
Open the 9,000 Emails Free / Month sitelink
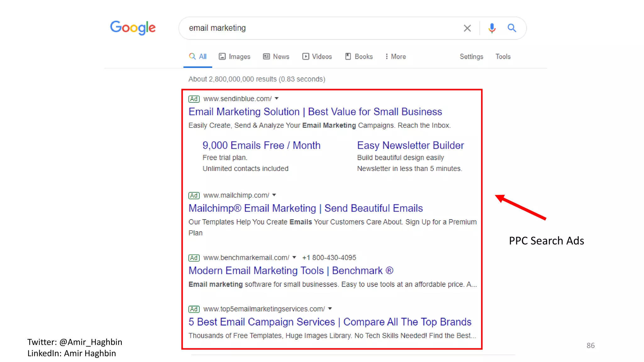tap(261, 145)
